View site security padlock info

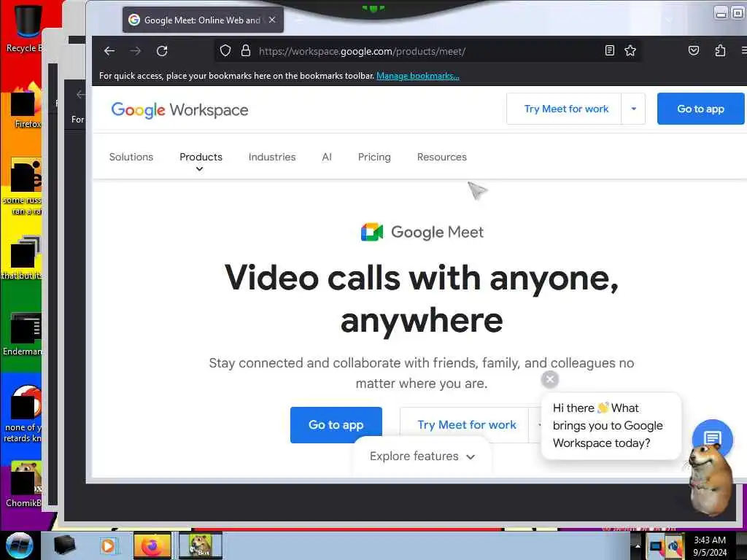pyautogui.click(x=245, y=50)
